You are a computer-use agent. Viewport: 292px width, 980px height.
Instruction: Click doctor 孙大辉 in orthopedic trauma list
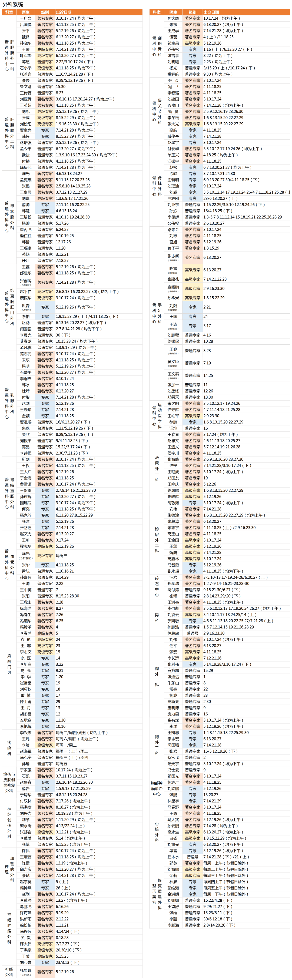click(173, 18)
